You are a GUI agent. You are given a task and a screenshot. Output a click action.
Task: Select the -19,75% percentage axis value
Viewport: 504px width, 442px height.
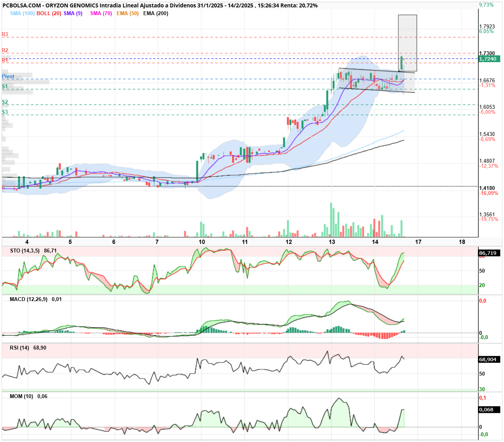click(x=488, y=219)
